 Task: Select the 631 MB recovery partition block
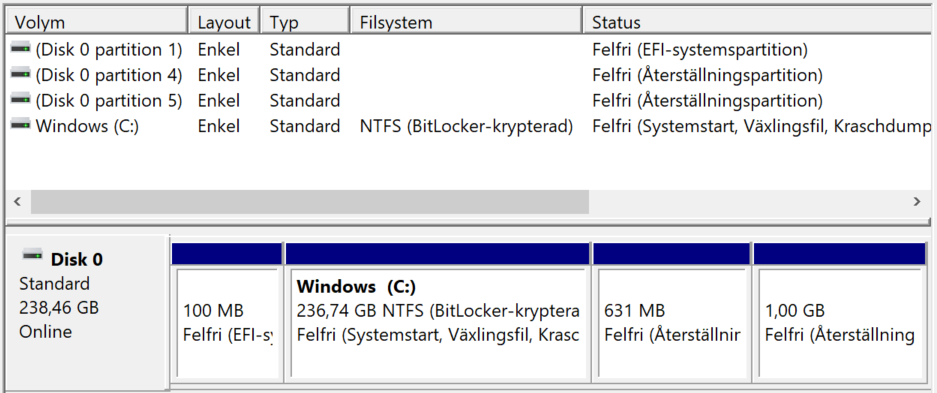point(672,312)
